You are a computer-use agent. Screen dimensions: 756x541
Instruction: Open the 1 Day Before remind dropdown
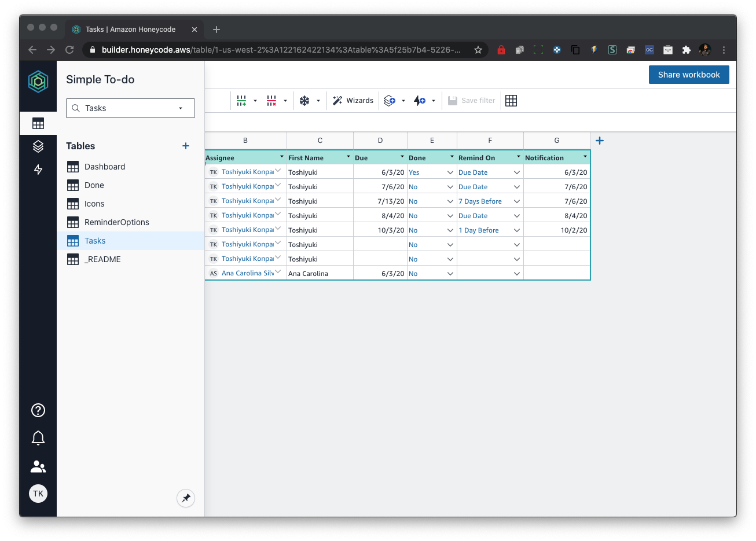coord(517,230)
